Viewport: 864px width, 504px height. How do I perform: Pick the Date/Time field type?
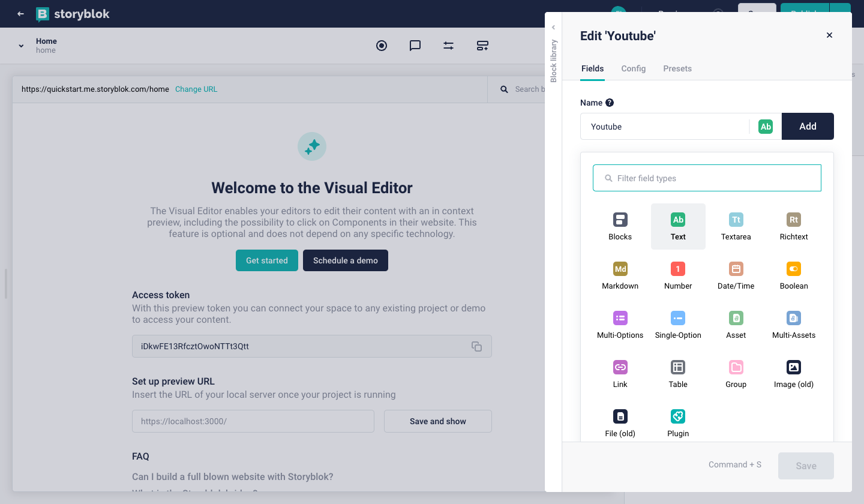[x=736, y=275]
